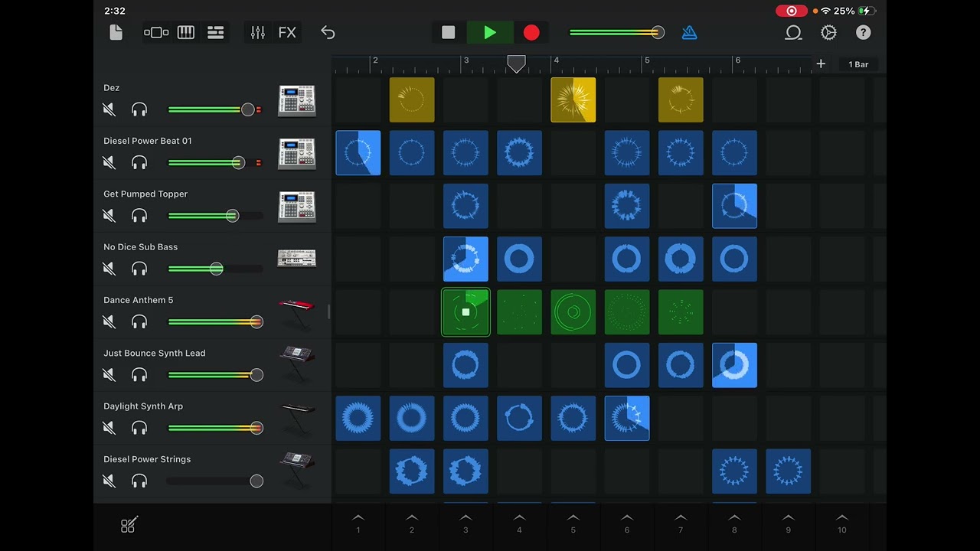Open track controls mixer icon
The image size is (980, 551).
click(x=258, y=32)
